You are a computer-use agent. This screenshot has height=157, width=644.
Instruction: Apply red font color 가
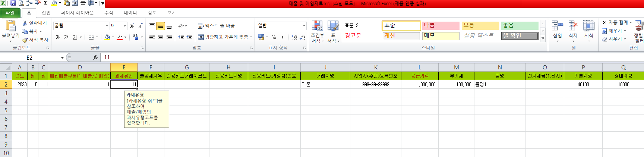(120, 37)
